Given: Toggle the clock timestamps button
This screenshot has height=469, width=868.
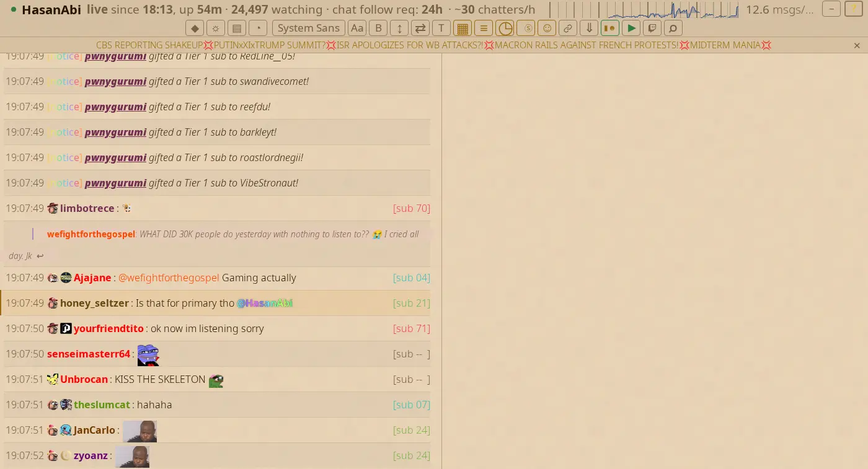Looking at the screenshot, I should pyautogui.click(x=505, y=28).
